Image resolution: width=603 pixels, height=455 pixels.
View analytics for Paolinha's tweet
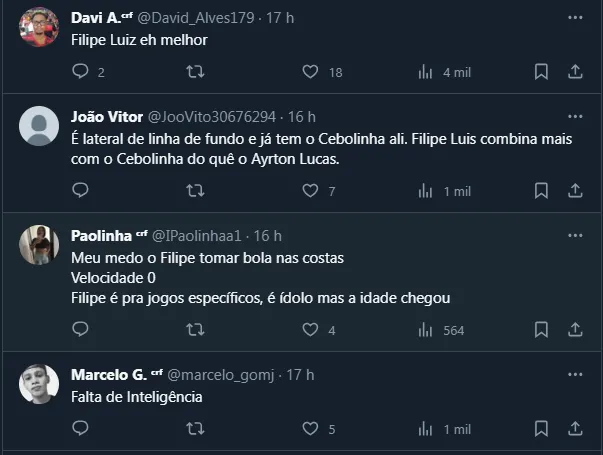coord(425,329)
